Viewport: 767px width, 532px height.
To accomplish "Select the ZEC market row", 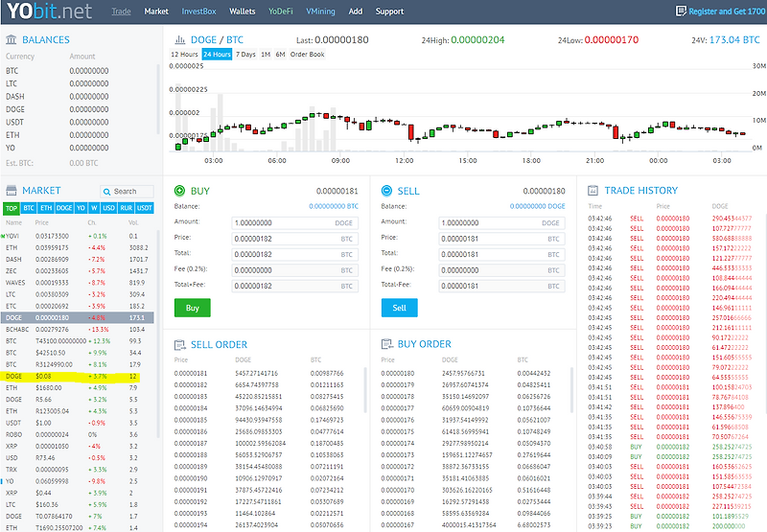I will (x=78, y=271).
